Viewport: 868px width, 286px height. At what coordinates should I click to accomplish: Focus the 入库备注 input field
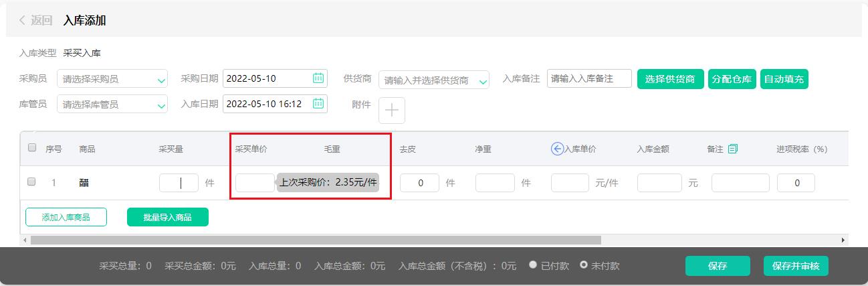pyautogui.click(x=589, y=78)
